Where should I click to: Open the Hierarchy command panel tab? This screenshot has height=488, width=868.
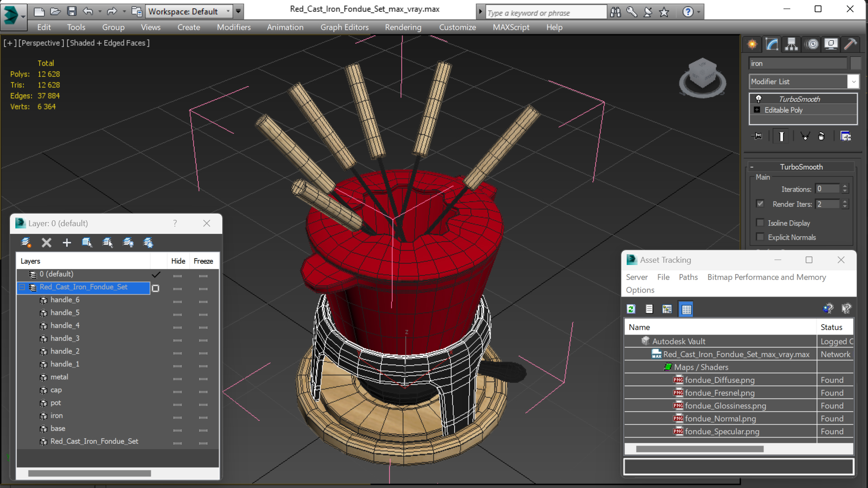tap(791, 44)
